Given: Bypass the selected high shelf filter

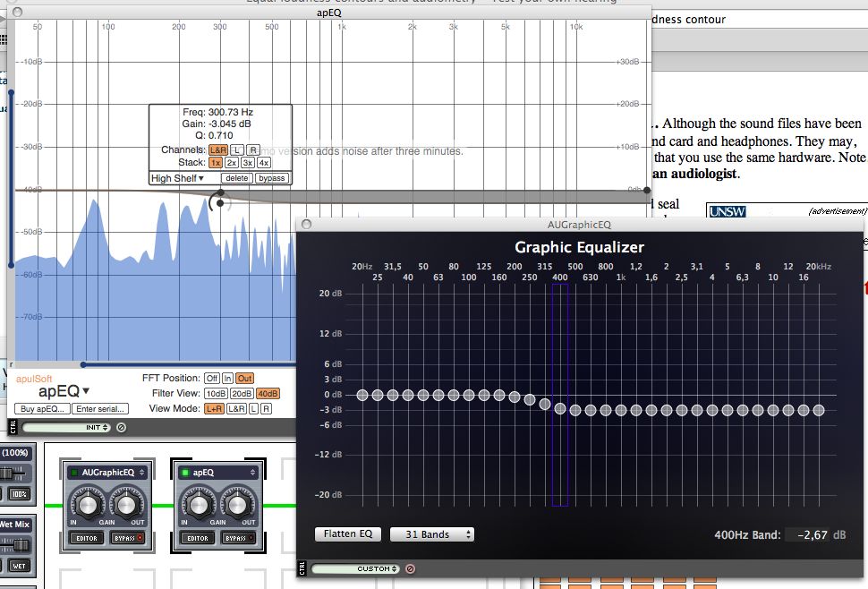Looking at the screenshot, I should 271,178.
